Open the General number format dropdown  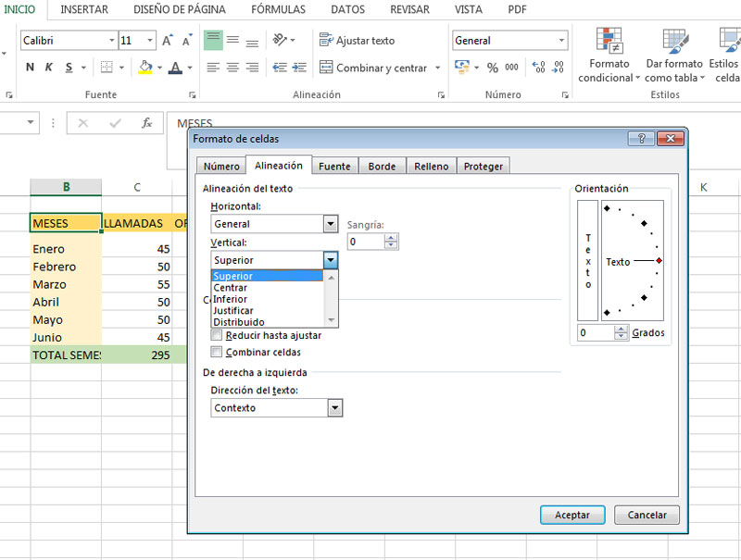point(561,41)
